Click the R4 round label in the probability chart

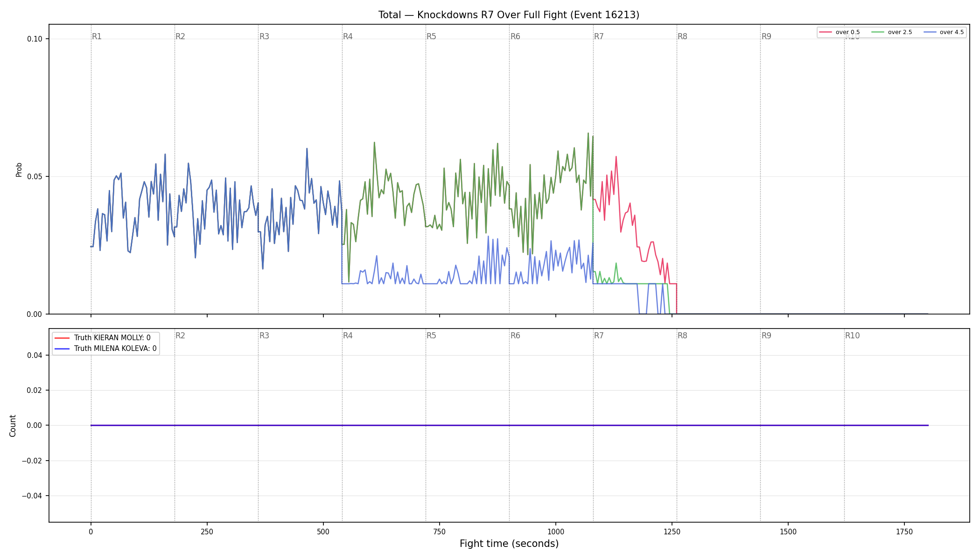[x=348, y=36]
